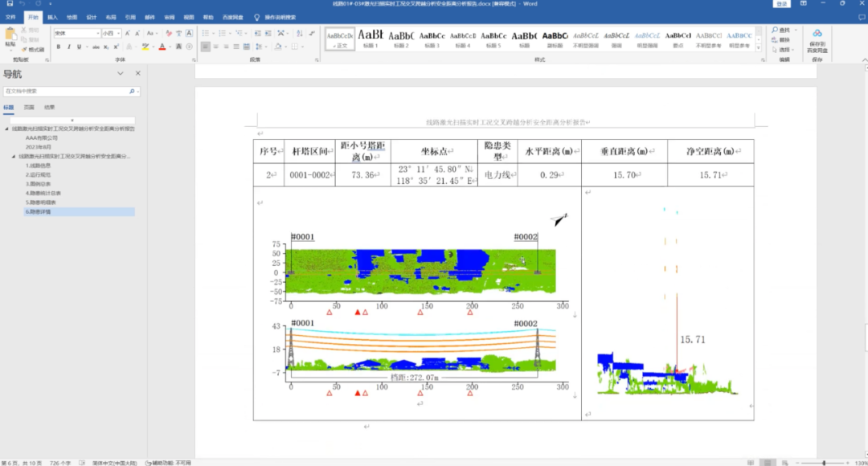Close the navigation pane with X
The height and width of the screenshot is (466, 868).
click(137, 73)
